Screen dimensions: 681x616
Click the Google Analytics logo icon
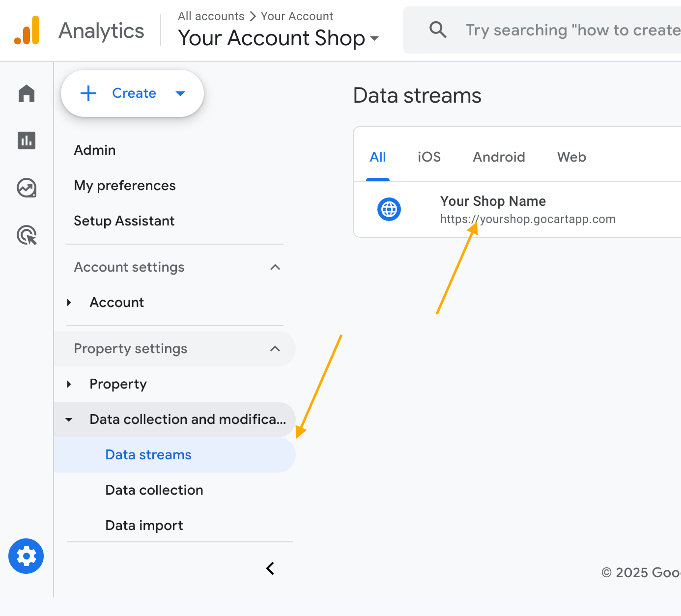(27, 30)
